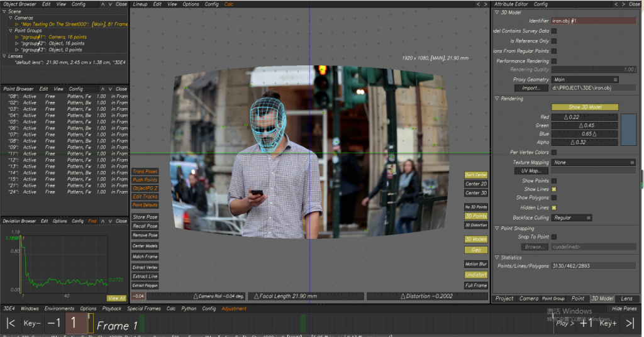This screenshot has width=644, height=337.
Task: Collapse the Lenses tree node
Action: [4, 56]
